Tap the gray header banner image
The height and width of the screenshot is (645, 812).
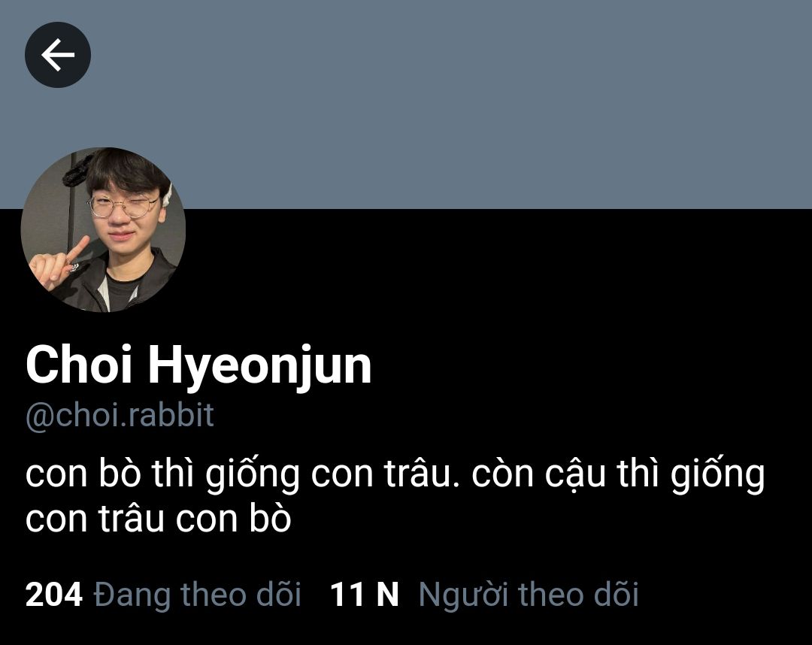406,104
